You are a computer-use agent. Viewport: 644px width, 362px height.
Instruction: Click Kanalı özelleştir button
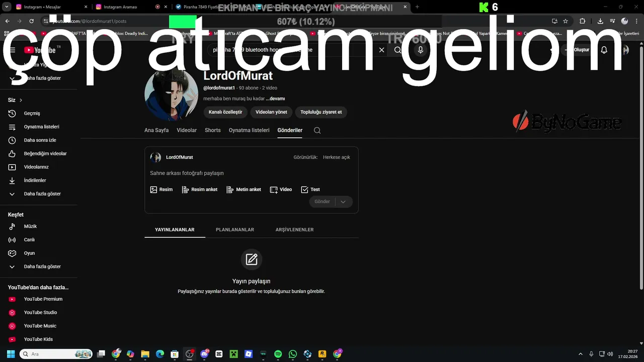click(225, 112)
